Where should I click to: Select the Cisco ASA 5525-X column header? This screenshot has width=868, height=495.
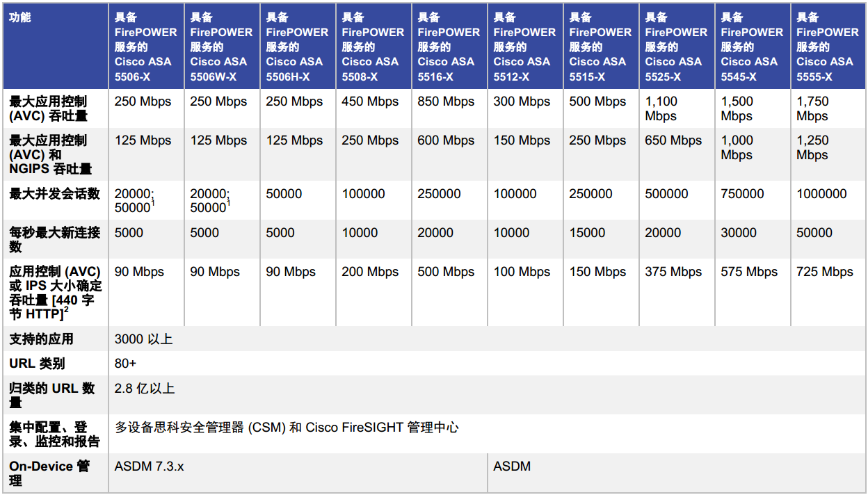tap(677, 47)
